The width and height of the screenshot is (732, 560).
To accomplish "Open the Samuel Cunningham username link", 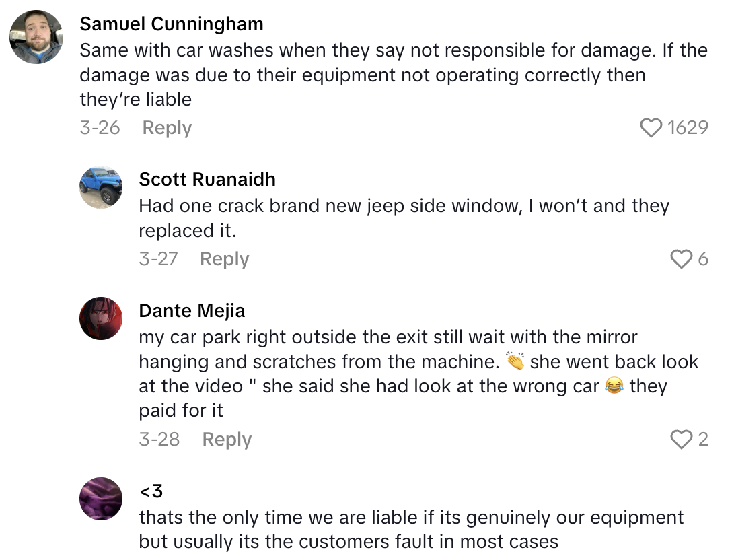I will click(x=172, y=24).
